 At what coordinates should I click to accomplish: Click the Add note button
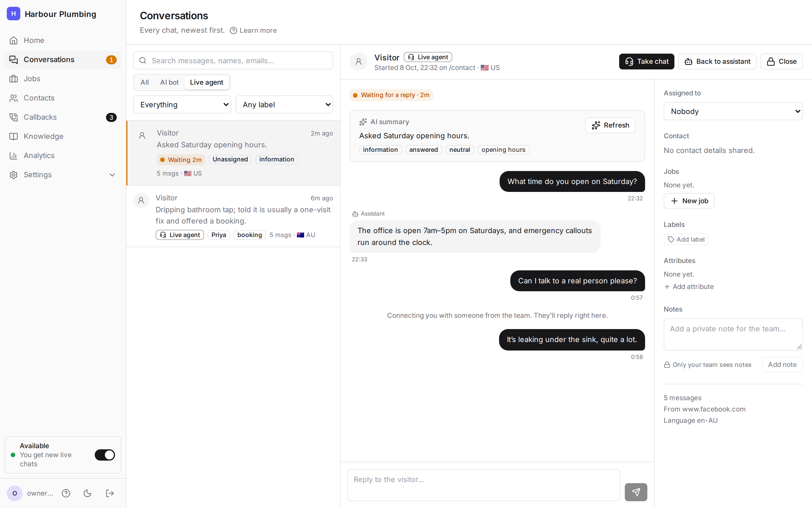click(x=782, y=365)
